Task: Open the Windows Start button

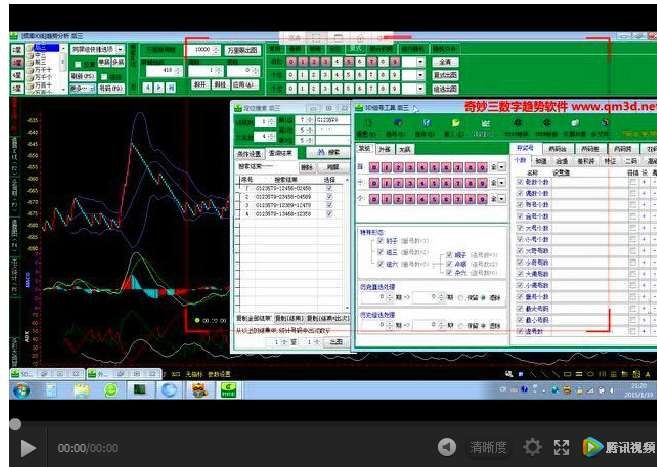Action: [x=21, y=390]
